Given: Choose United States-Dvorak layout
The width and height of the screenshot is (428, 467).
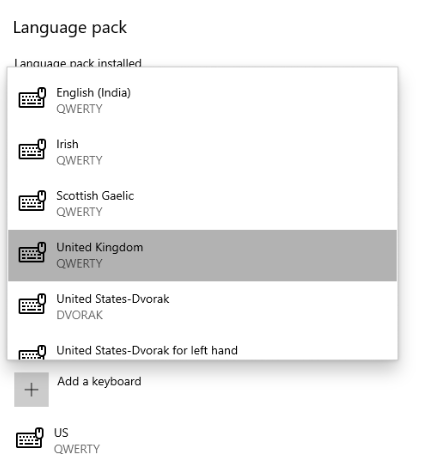Looking at the screenshot, I should tap(202, 307).
